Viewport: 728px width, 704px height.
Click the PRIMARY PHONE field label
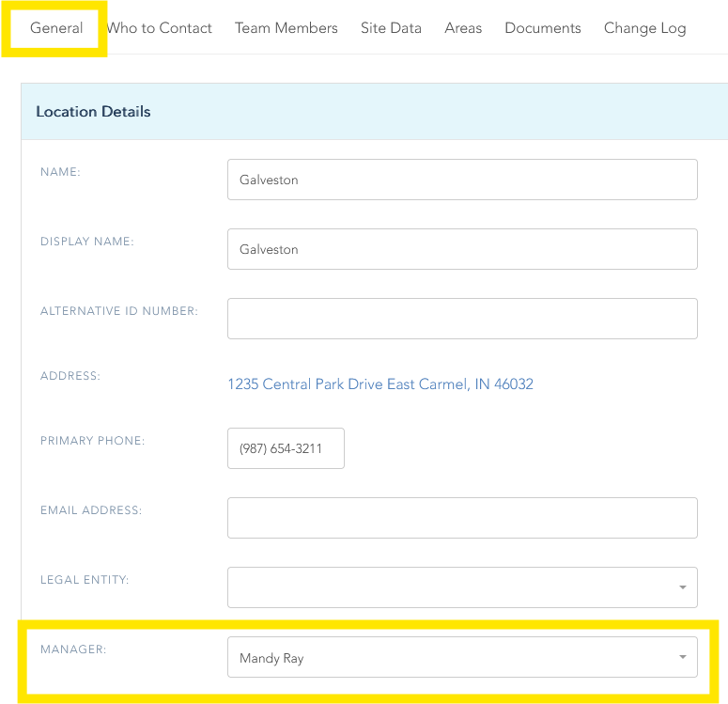[x=92, y=441]
